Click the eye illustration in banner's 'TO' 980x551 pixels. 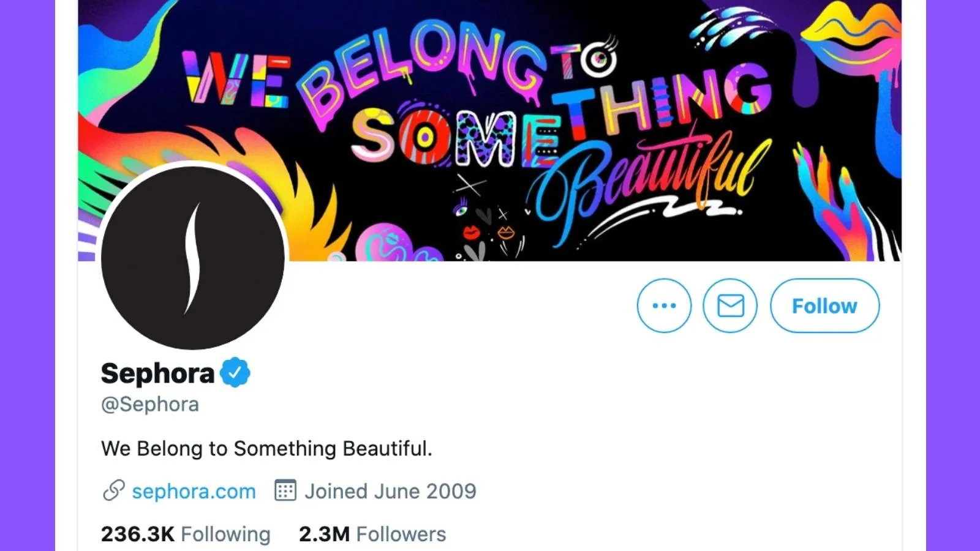(598, 58)
